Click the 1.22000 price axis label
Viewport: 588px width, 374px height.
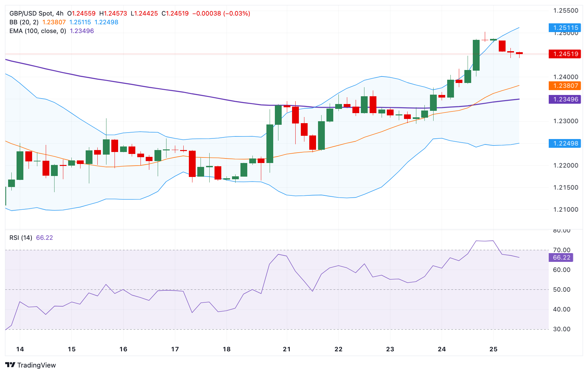pos(566,165)
